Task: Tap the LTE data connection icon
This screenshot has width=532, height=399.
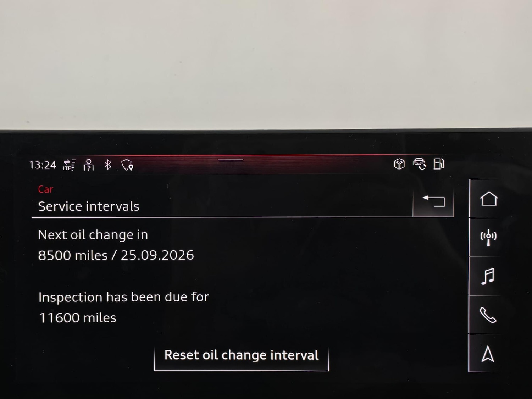Action: tap(69, 165)
